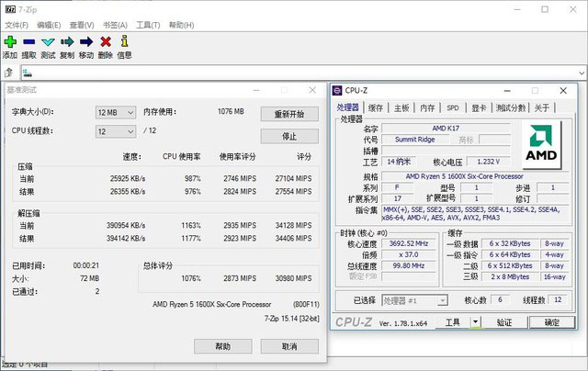The height and width of the screenshot is (371, 588).
Task: Click the 3692.52 MHz core speed value
Action: click(x=409, y=243)
